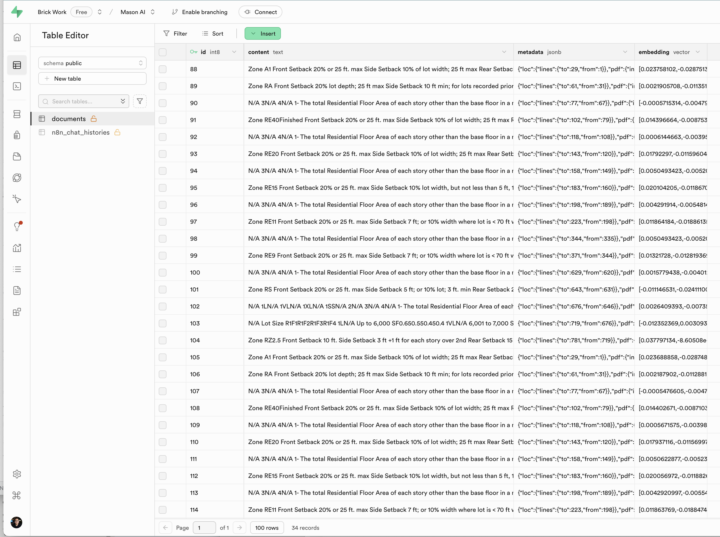Click content cell of row 101
This screenshot has height=537, width=720.
coord(380,289)
